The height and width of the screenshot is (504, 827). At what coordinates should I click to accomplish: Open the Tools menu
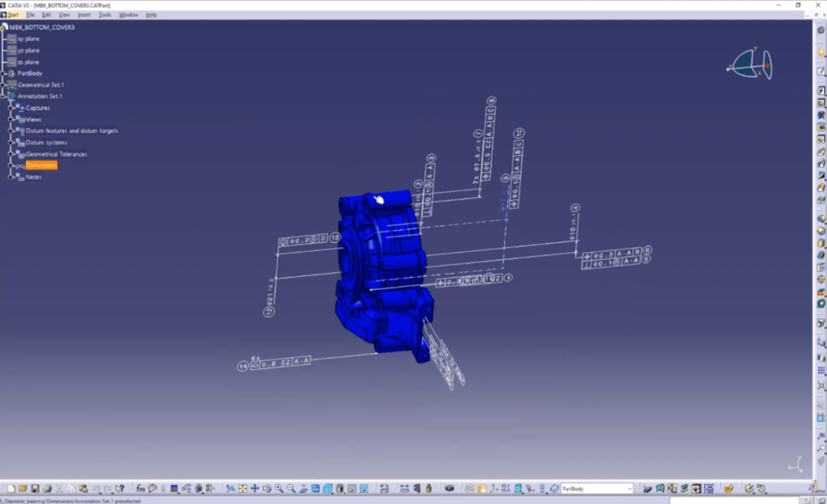(105, 14)
